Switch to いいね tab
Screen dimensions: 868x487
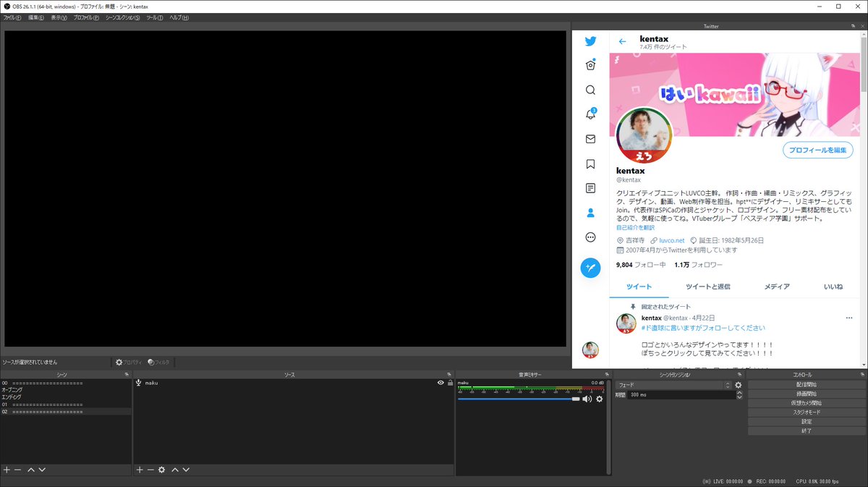tap(833, 287)
